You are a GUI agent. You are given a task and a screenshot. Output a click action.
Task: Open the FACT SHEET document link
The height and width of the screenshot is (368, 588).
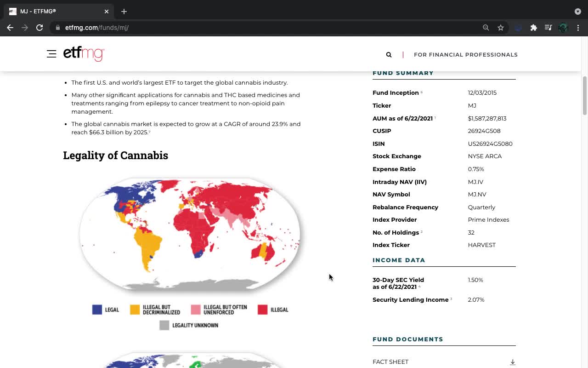(390, 362)
